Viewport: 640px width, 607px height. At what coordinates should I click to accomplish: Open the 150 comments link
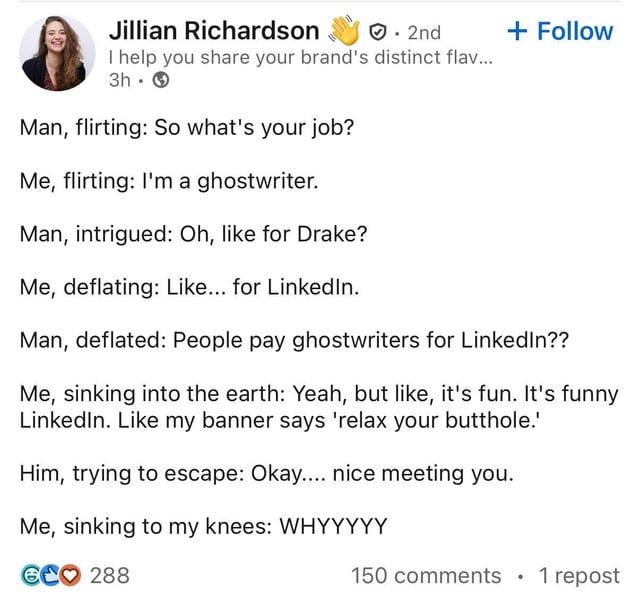coord(426,575)
